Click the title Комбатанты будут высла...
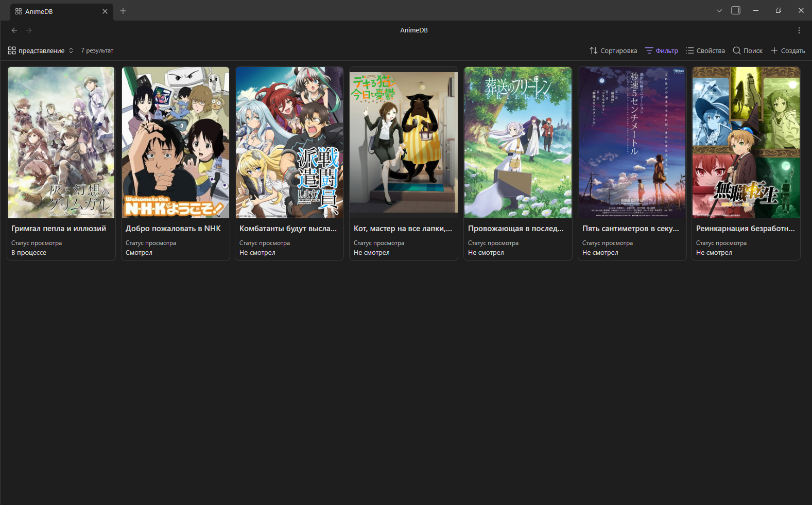The height and width of the screenshot is (505, 812). pyautogui.click(x=288, y=229)
